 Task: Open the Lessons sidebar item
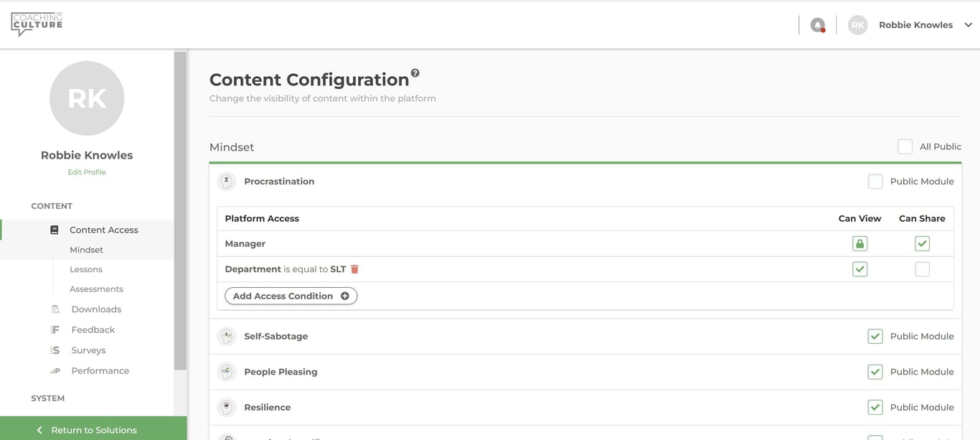[86, 269]
